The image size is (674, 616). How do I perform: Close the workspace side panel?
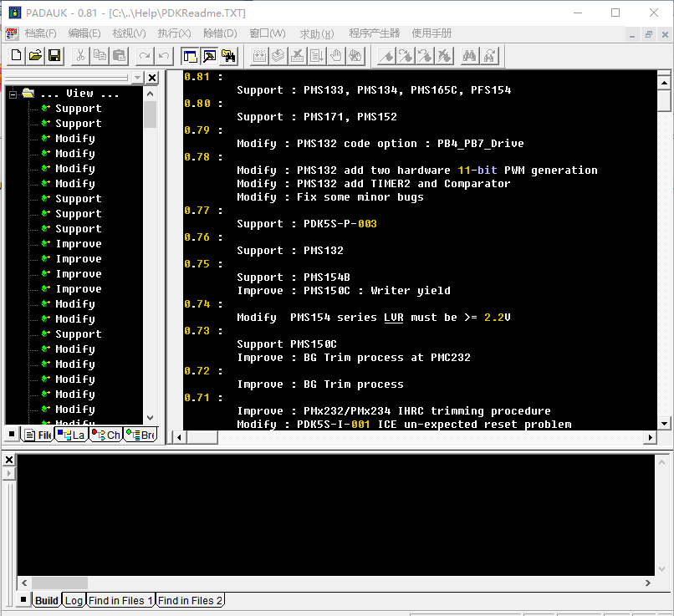click(151, 78)
